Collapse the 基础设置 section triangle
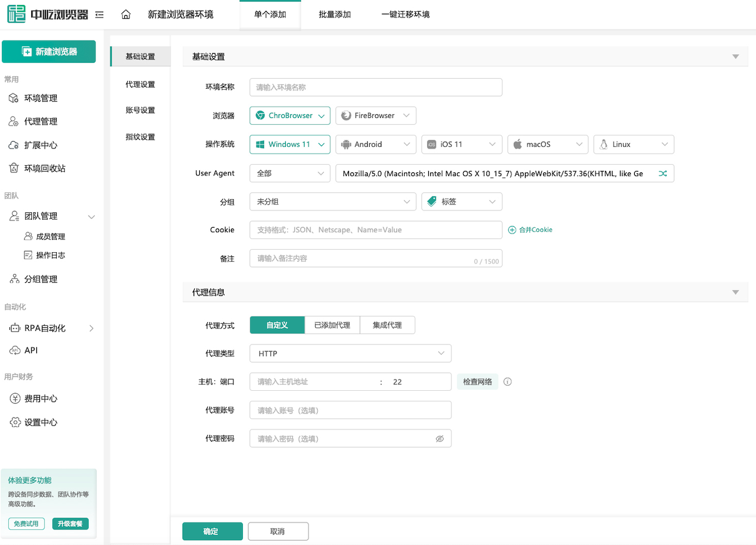Image resolution: width=756 pixels, height=545 pixels. (x=735, y=57)
